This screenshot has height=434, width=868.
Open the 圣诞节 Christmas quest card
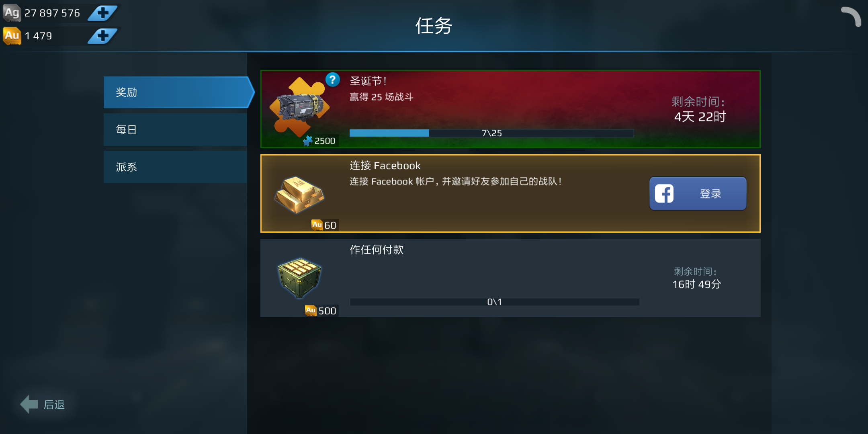(510, 109)
